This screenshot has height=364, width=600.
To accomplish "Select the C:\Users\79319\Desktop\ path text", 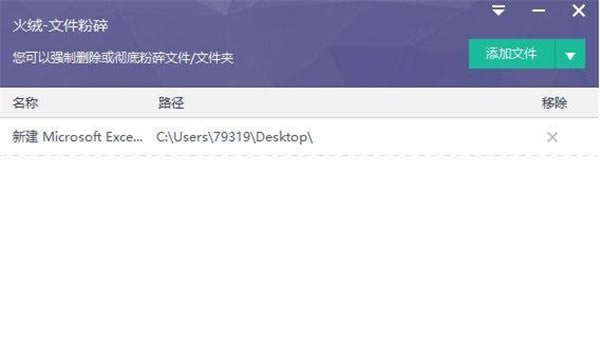I will [x=235, y=137].
